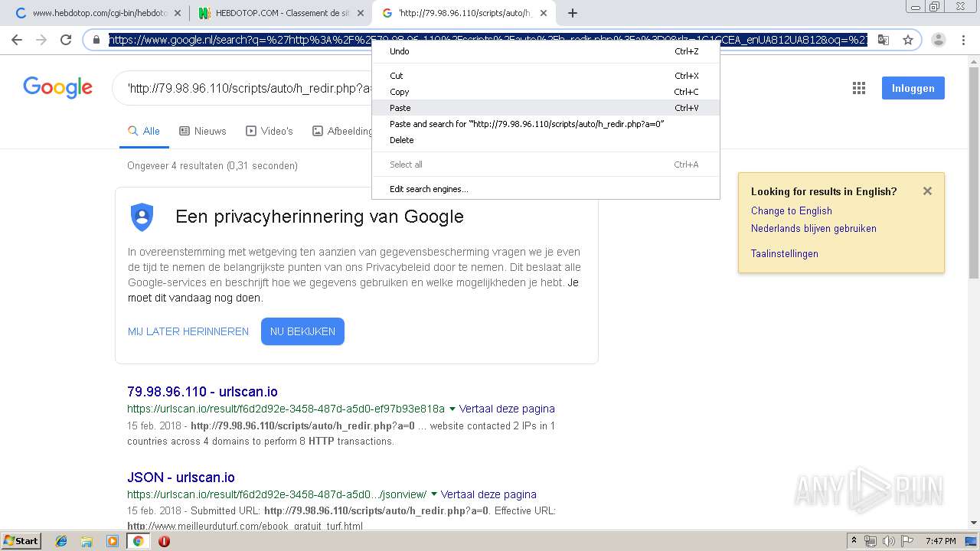The height and width of the screenshot is (551, 980).
Task: Choose Undo in the context menu
Action: (x=545, y=51)
